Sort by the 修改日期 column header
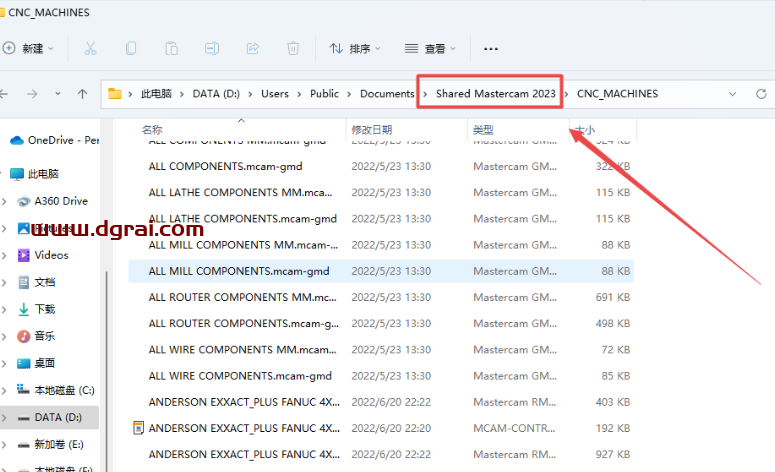This screenshot has height=472, width=775. click(372, 130)
